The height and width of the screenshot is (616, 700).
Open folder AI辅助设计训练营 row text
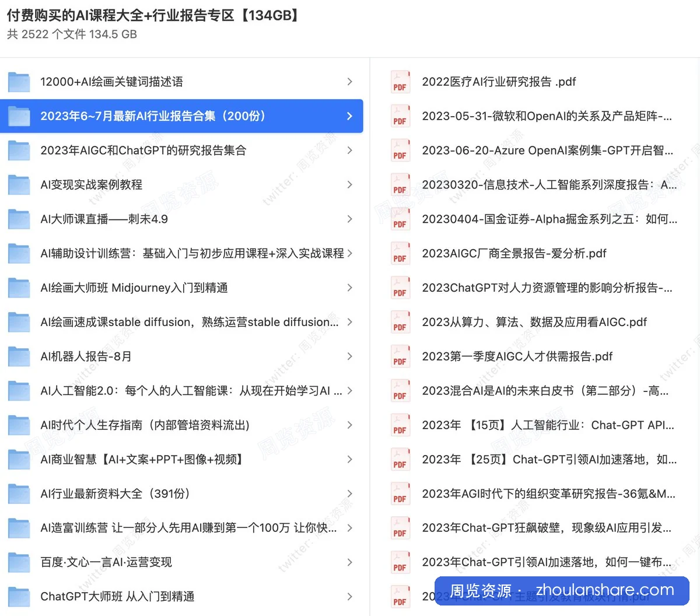(192, 254)
